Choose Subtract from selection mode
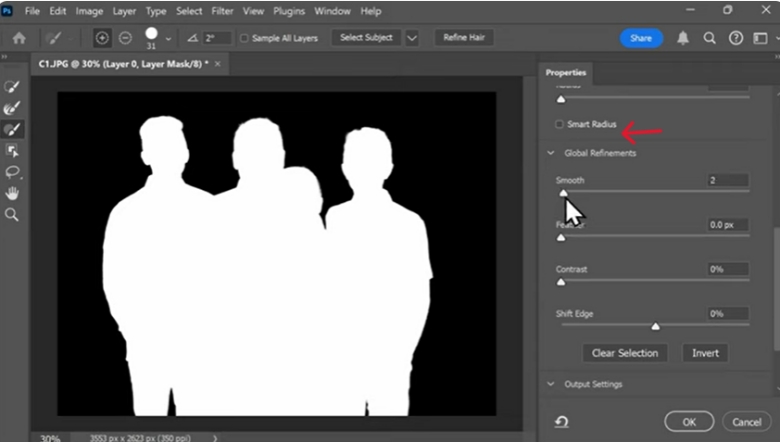 pos(125,38)
